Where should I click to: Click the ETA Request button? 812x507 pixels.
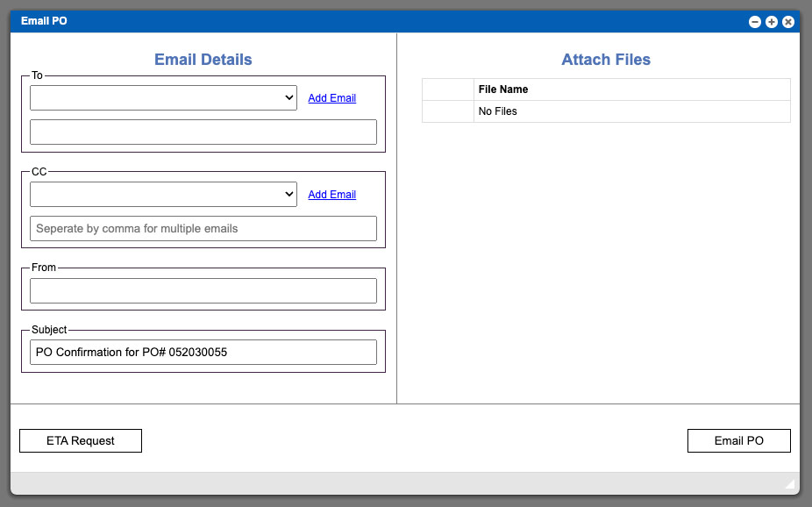81,440
